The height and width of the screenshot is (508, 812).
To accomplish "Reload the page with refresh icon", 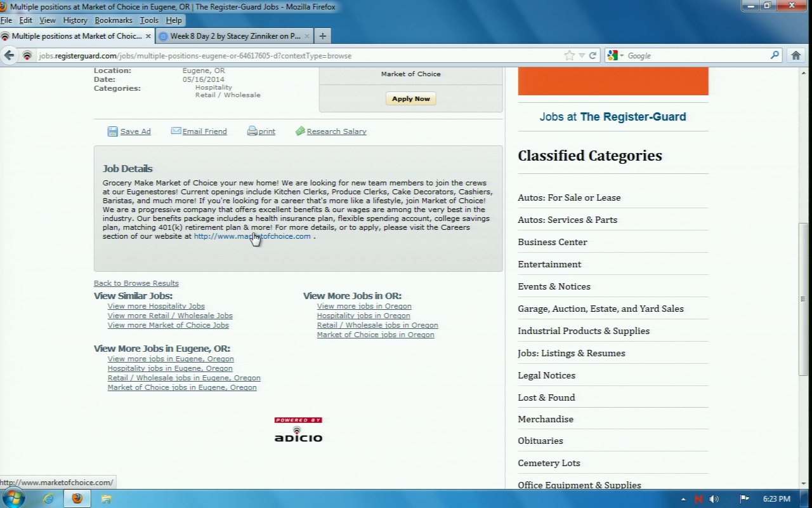I will point(593,56).
